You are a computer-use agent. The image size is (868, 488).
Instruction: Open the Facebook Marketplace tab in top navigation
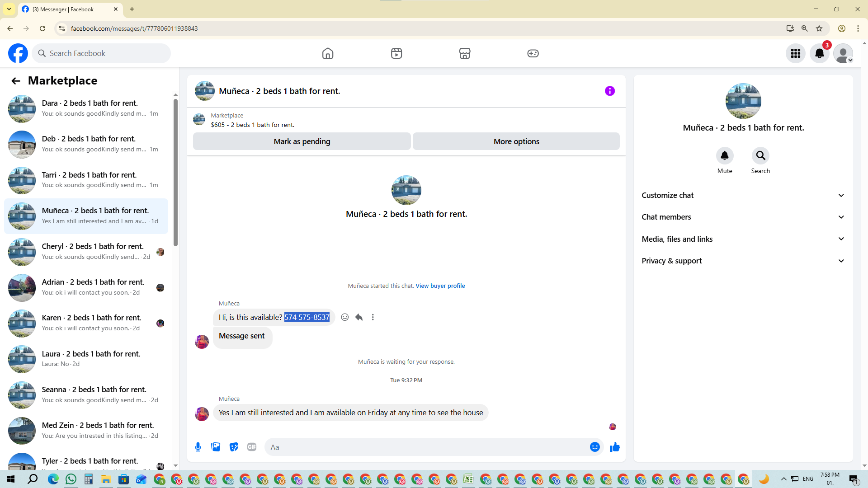tap(464, 53)
